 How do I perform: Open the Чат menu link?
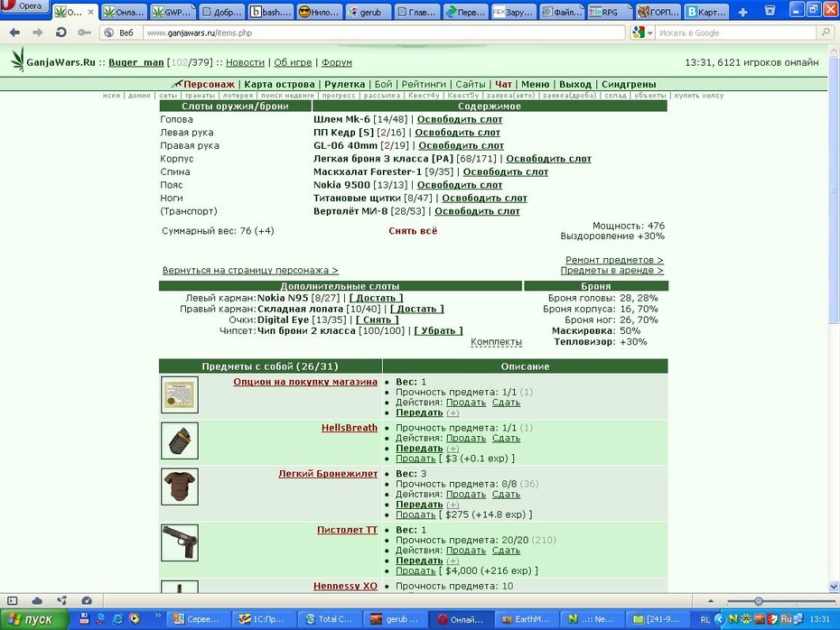503,84
